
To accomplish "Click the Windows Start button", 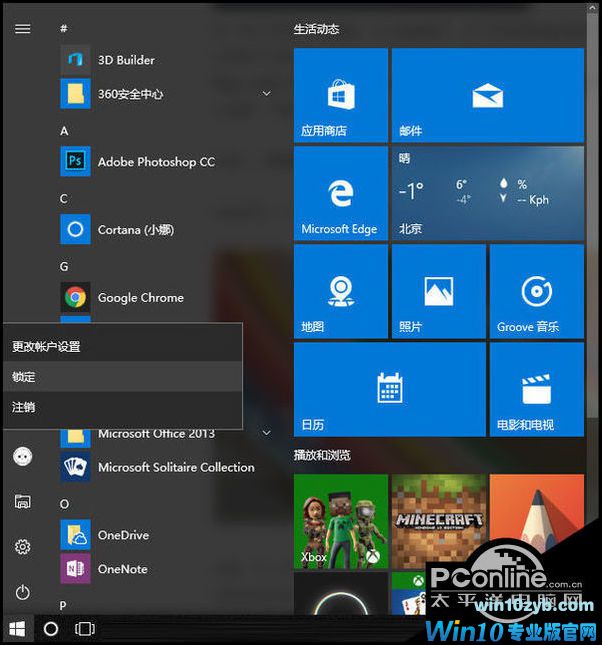I will point(17,629).
